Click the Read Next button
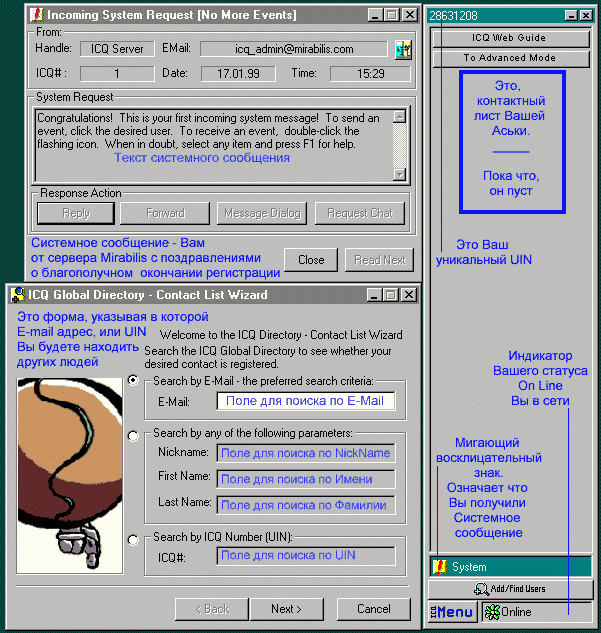 [x=379, y=260]
